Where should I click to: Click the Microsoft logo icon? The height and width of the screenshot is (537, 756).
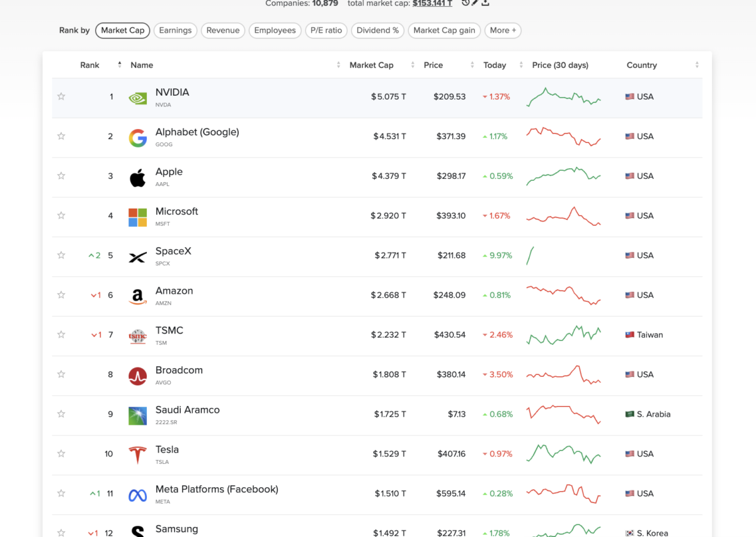[138, 217]
